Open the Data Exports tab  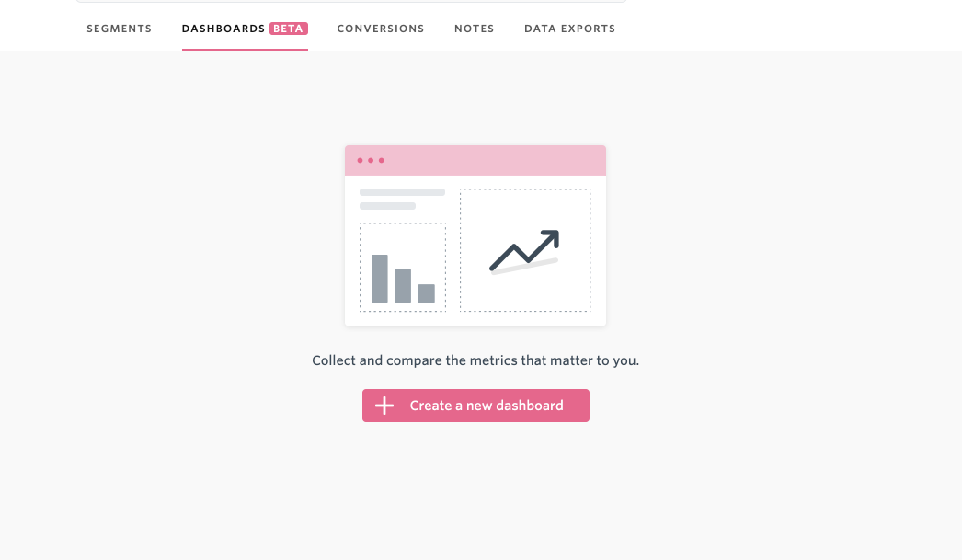pos(569,29)
